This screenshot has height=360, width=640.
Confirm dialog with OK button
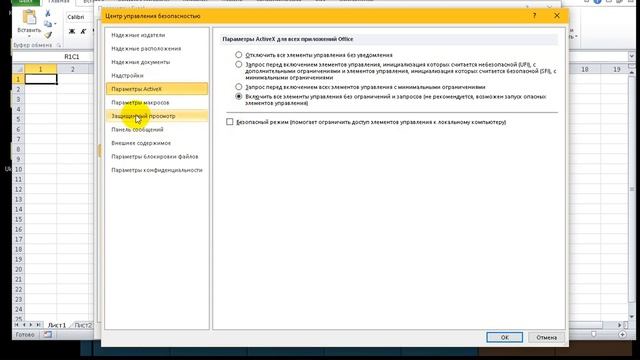pos(504,337)
